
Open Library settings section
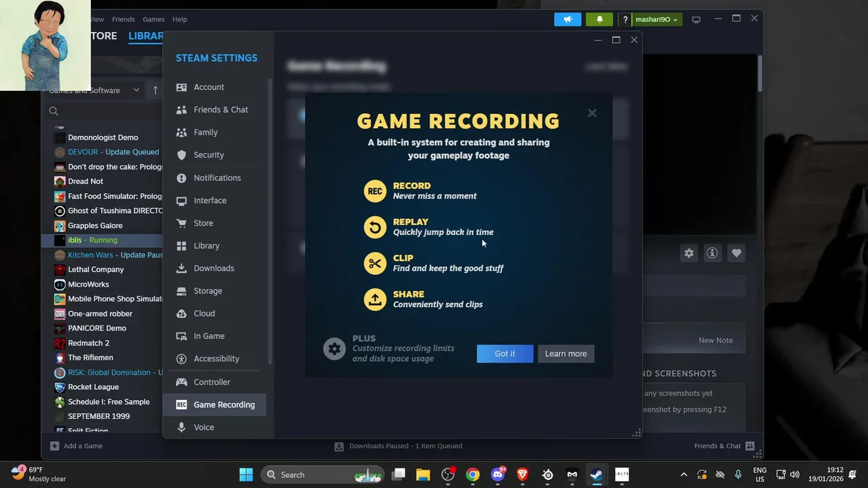pyautogui.click(x=214, y=245)
